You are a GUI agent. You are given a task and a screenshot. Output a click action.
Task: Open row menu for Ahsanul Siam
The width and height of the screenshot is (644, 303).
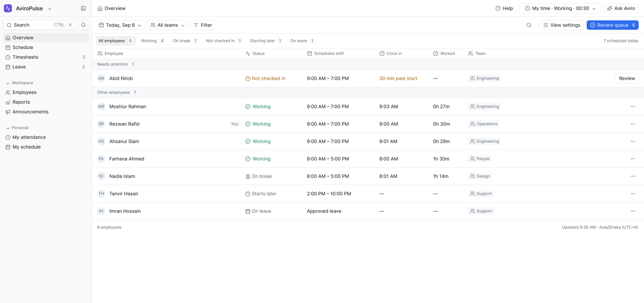click(x=633, y=141)
